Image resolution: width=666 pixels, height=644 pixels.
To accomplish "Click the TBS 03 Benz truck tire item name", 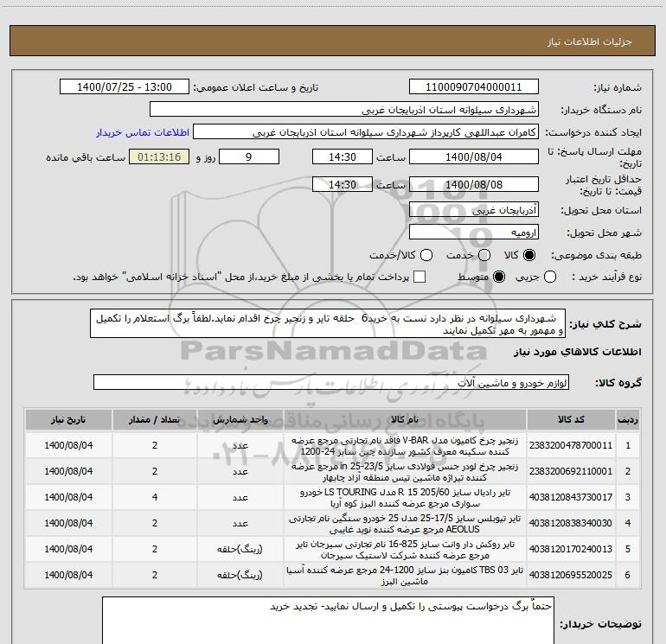I will [x=405, y=575].
